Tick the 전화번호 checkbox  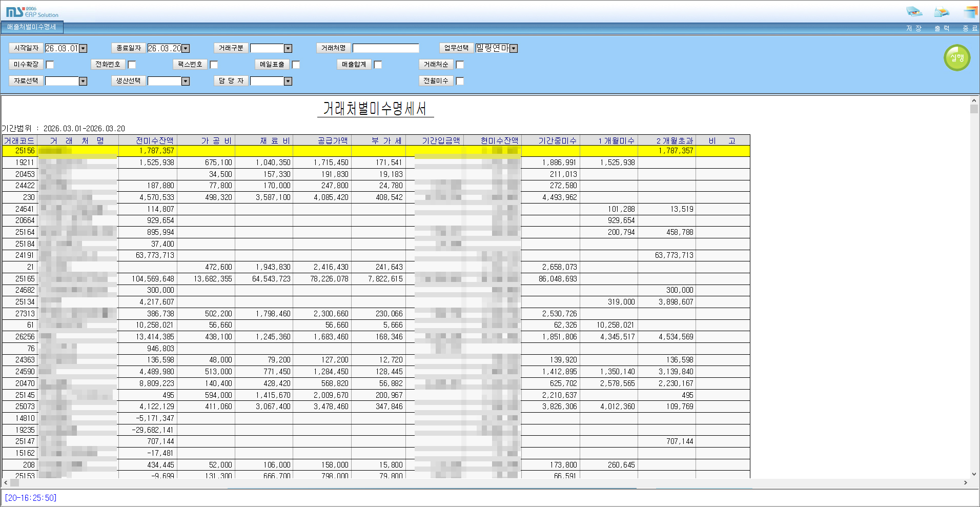pos(132,65)
